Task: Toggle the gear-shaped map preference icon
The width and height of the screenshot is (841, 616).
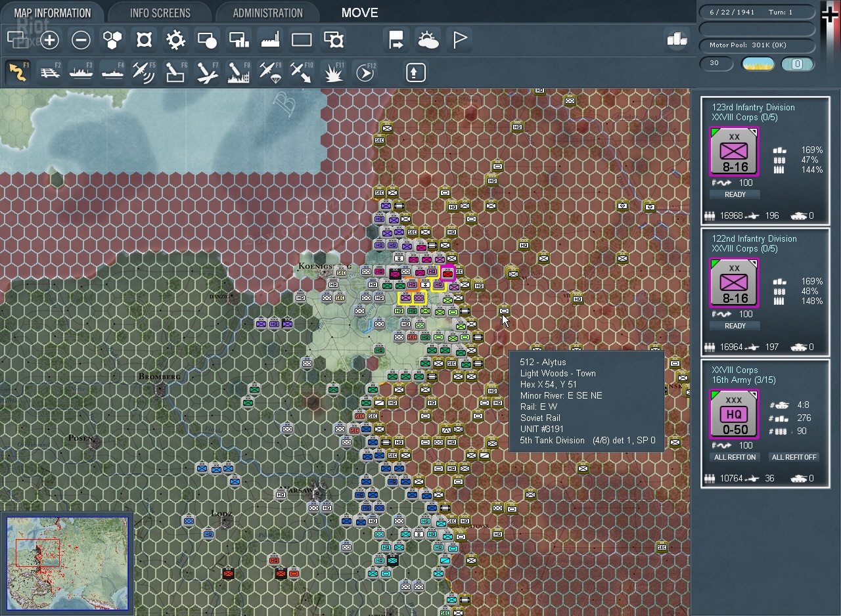Action: click(175, 41)
